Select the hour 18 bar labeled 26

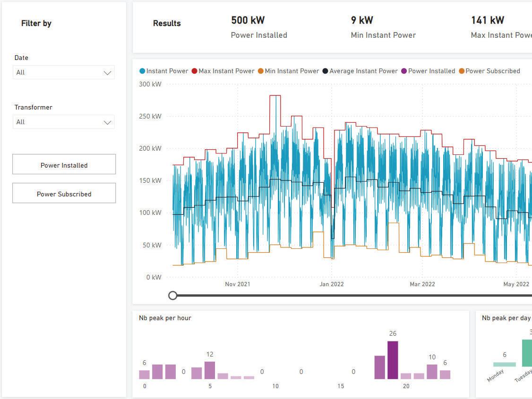[x=393, y=360]
